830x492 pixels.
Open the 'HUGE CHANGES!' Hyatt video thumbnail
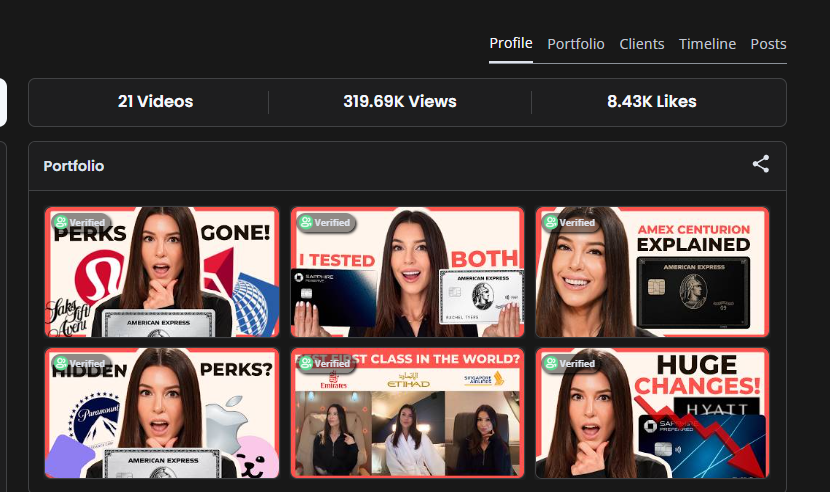click(x=652, y=413)
